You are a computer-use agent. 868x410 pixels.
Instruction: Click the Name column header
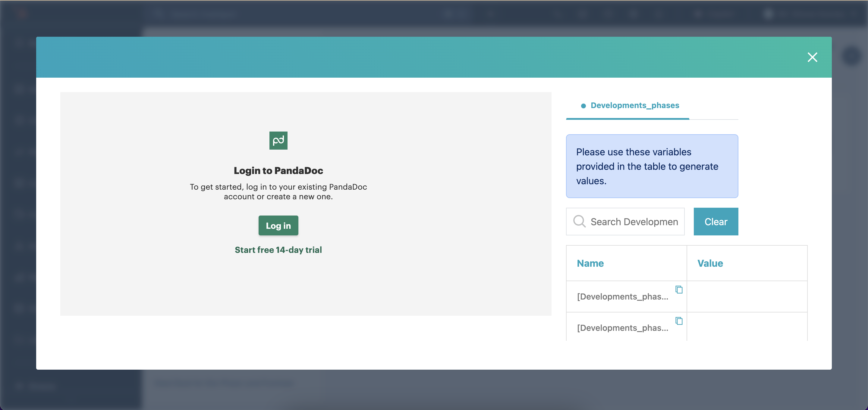pyautogui.click(x=590, y=263)
